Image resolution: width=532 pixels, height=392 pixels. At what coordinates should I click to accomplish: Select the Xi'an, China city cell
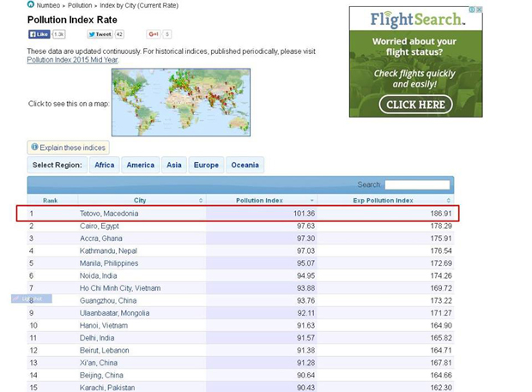[99, 363]
